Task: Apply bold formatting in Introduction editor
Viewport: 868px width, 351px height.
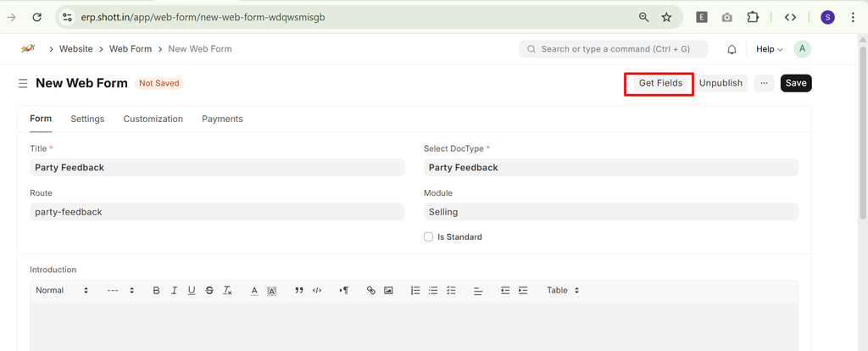Action: point(156,290)
